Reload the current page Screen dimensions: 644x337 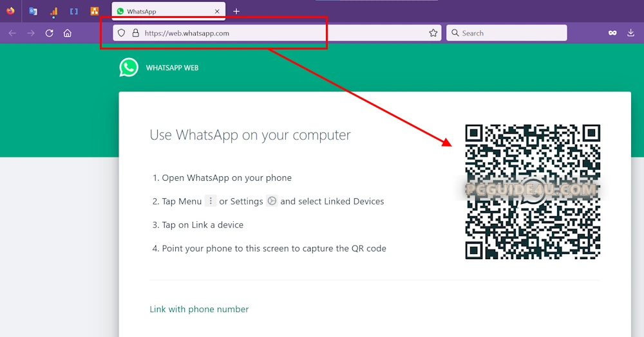coord(49,33)
